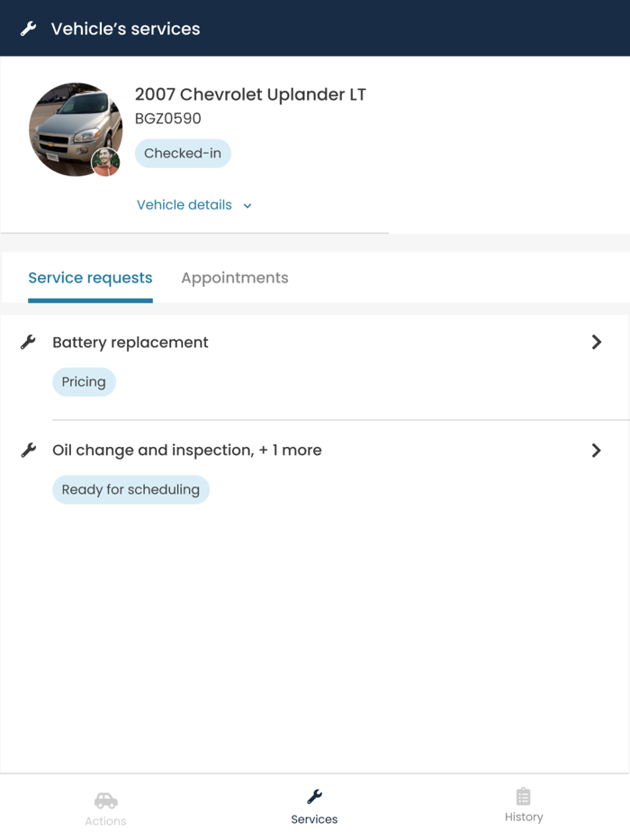Screen dimensions: 630x840
Task: Open Oil change request via right chevron
Action: tap(596, 451)
